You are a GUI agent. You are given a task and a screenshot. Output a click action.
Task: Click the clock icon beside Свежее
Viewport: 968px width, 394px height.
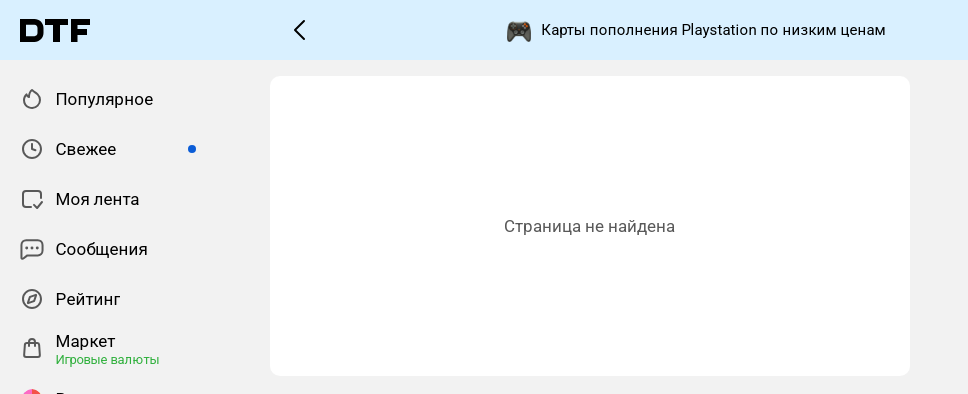[x=31, y=149]
